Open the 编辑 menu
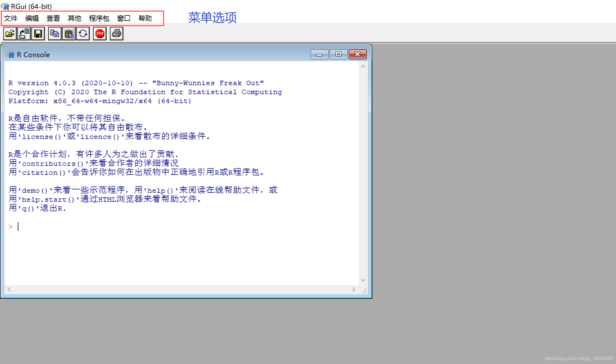 point(32,18)
